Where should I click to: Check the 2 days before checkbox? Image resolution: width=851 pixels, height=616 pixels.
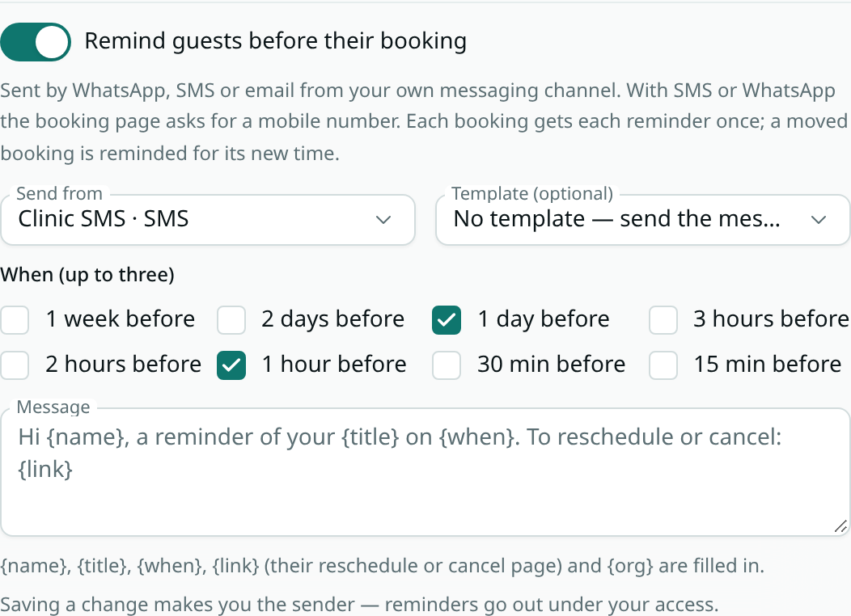[x=231, y=320]
